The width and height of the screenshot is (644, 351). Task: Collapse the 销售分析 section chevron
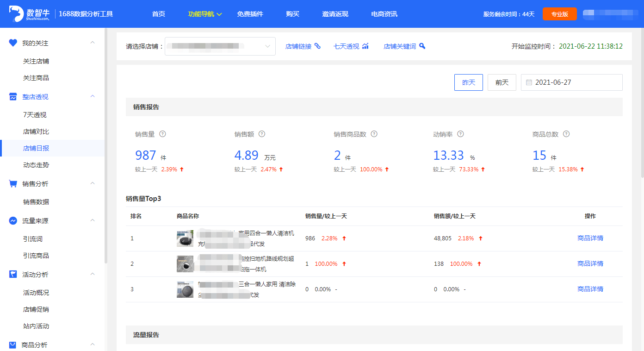93,183
